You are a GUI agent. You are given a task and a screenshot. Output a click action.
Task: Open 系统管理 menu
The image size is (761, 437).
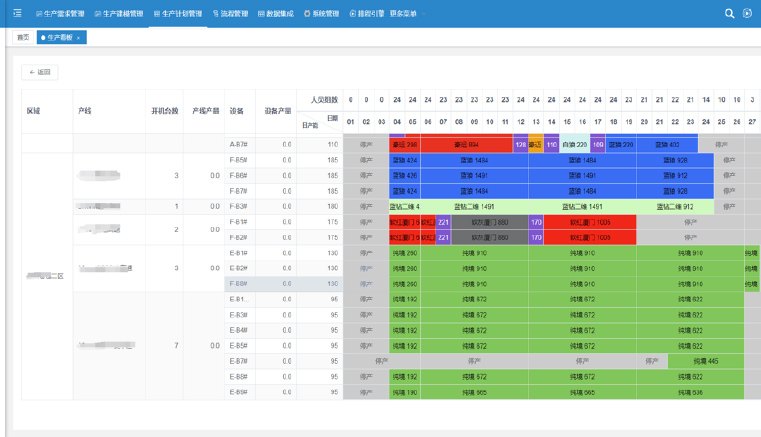click(x=321, y=14)
